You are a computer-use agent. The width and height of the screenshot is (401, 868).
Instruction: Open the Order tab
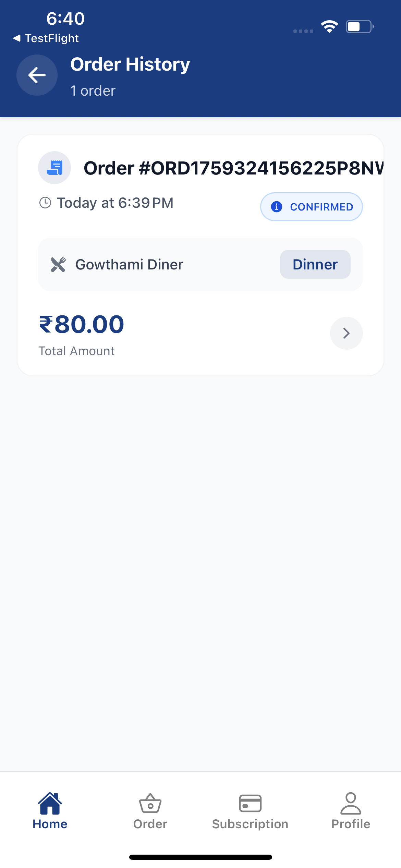click(x=150, y=811)
